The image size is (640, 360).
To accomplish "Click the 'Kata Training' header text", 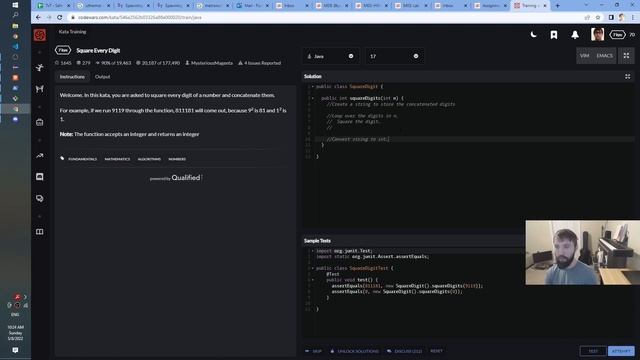I will tap(72, 32).
